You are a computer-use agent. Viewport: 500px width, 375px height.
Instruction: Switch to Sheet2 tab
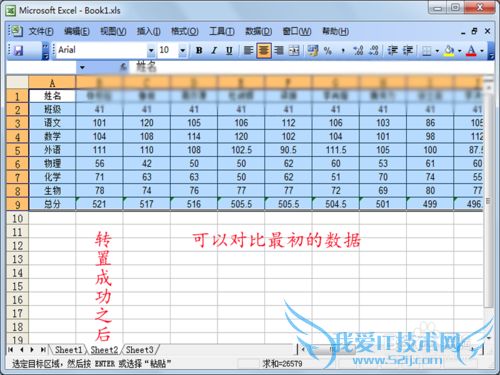click(104, 350)
